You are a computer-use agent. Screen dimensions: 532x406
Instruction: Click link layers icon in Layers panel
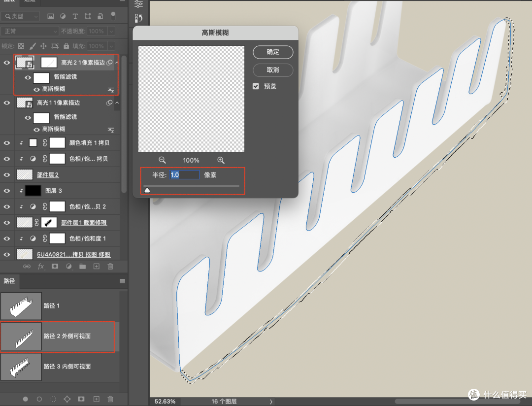click(x=27, y=267)
